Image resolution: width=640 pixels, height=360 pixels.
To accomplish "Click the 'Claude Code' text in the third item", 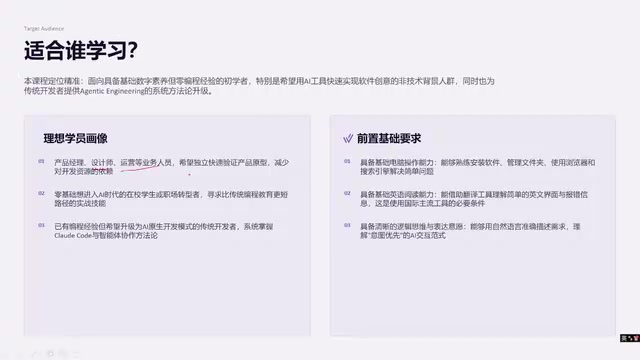I will 73,236.
